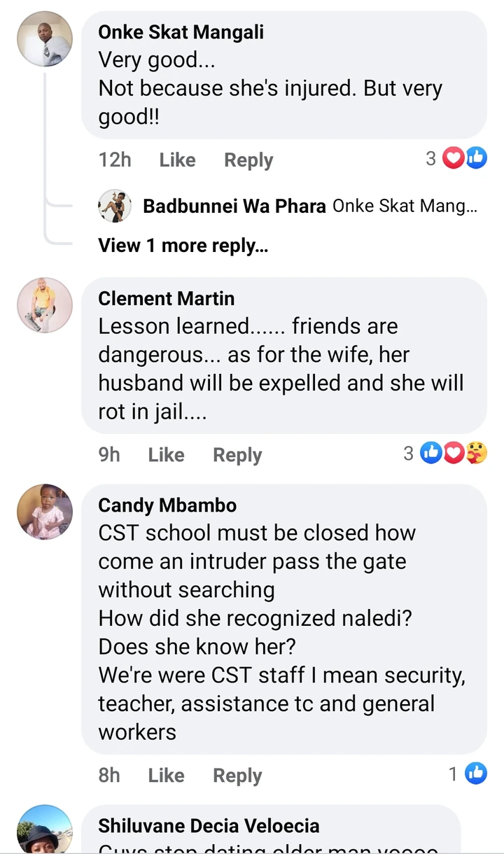Tap Badbunnei Wa Phara's small avatar

tap(115, 206)
